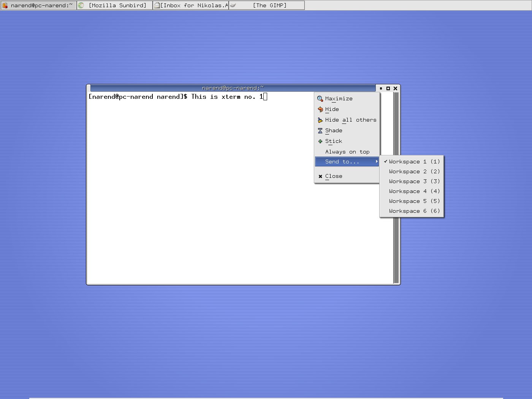Click the Mozilla Sunbird taskbar icon
The image size is (532, 399).
coord(81,5)
